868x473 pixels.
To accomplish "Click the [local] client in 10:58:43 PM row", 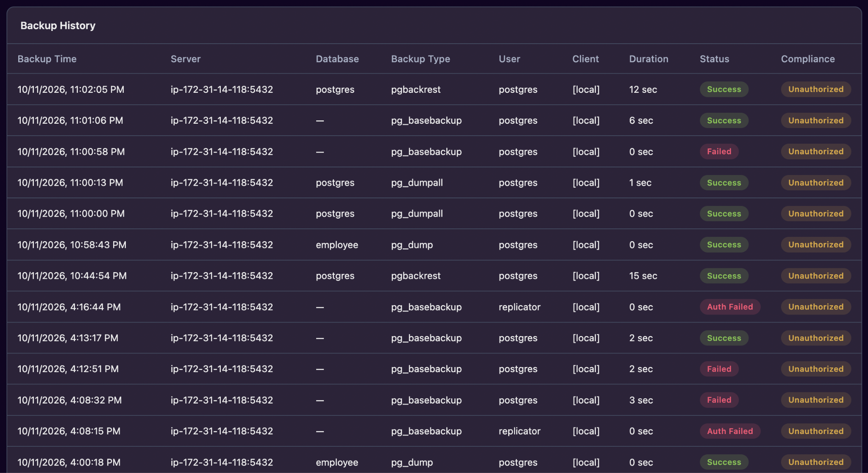I will pos(586,245).
